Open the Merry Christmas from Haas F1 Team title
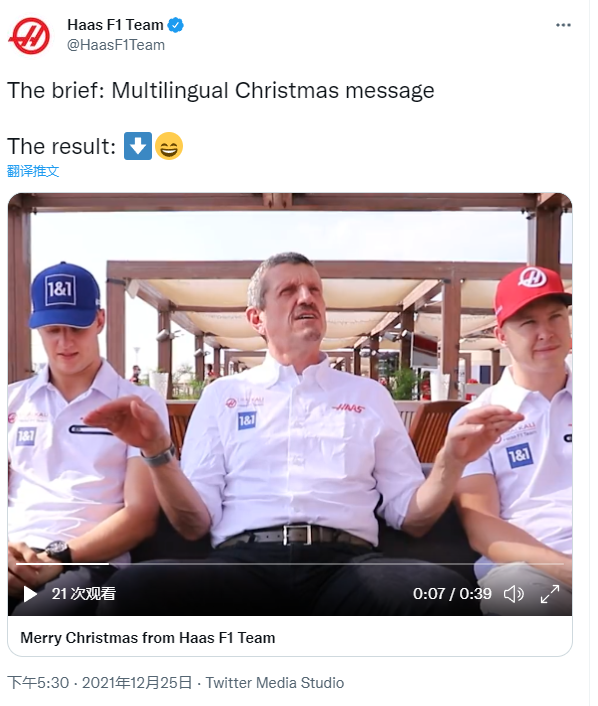 point(148,638)
